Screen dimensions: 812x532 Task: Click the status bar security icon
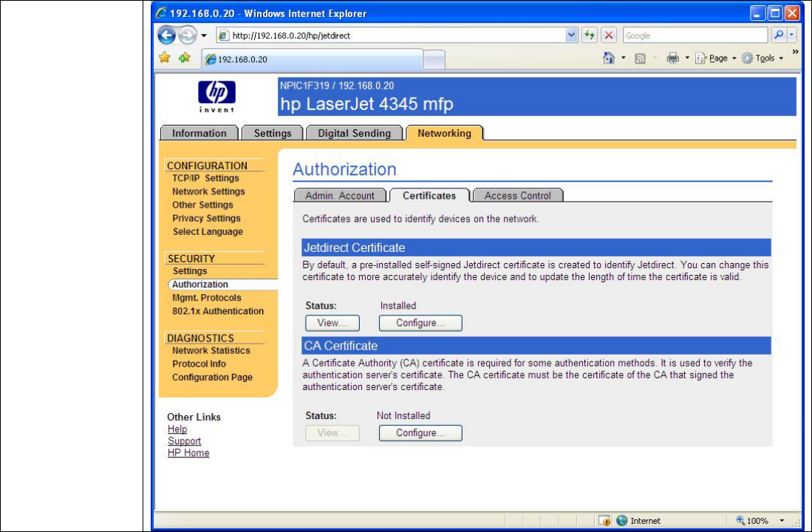coord(604,521)
